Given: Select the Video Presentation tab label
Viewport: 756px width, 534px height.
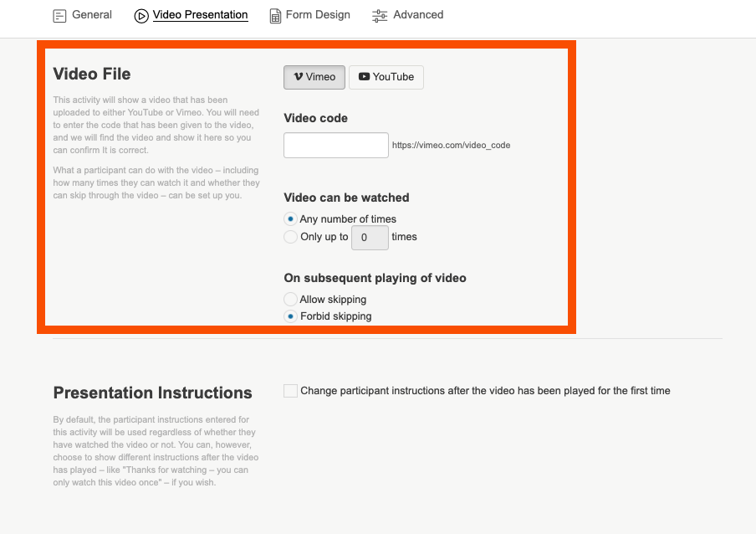Looking at the screenshot, I should point(200,14).
